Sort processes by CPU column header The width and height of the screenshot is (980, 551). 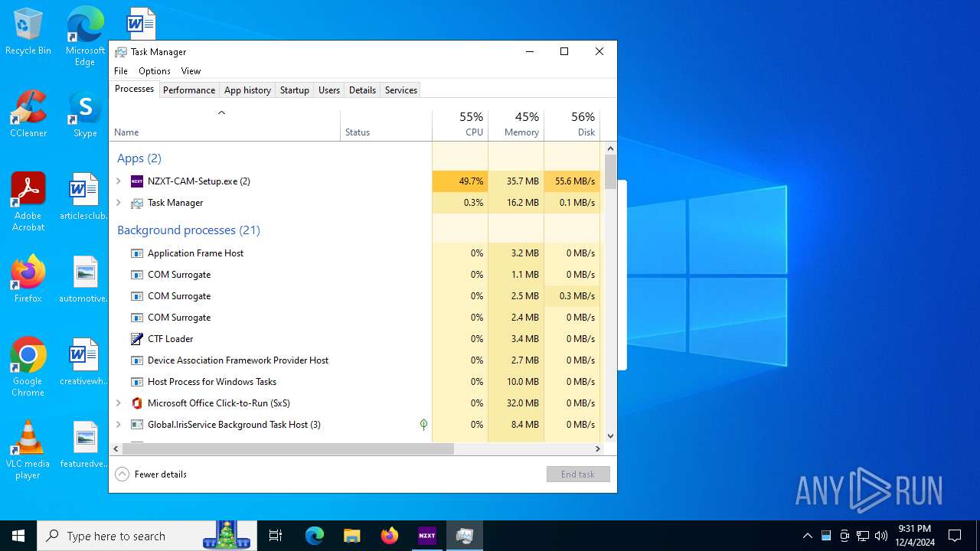click(460, 125)
